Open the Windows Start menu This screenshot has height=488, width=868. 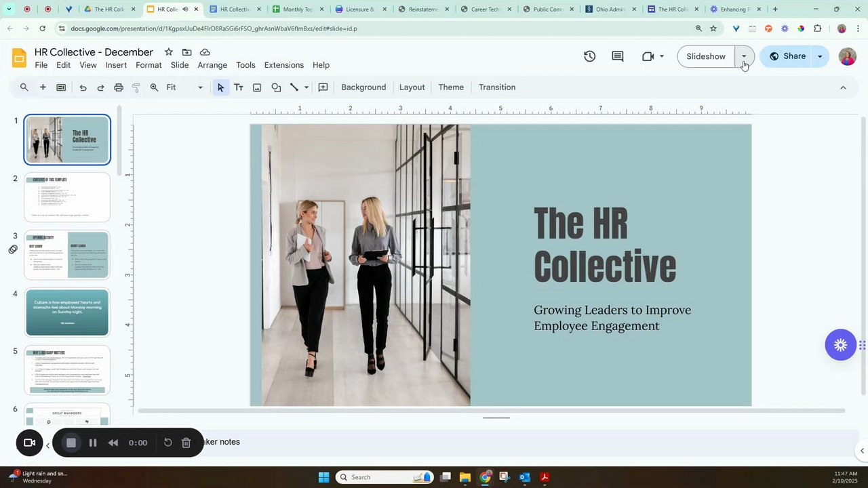(x=323, y=477)
